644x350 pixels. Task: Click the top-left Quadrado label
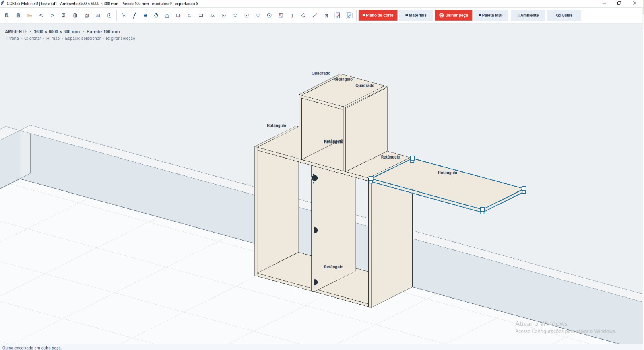coord(321,73)
